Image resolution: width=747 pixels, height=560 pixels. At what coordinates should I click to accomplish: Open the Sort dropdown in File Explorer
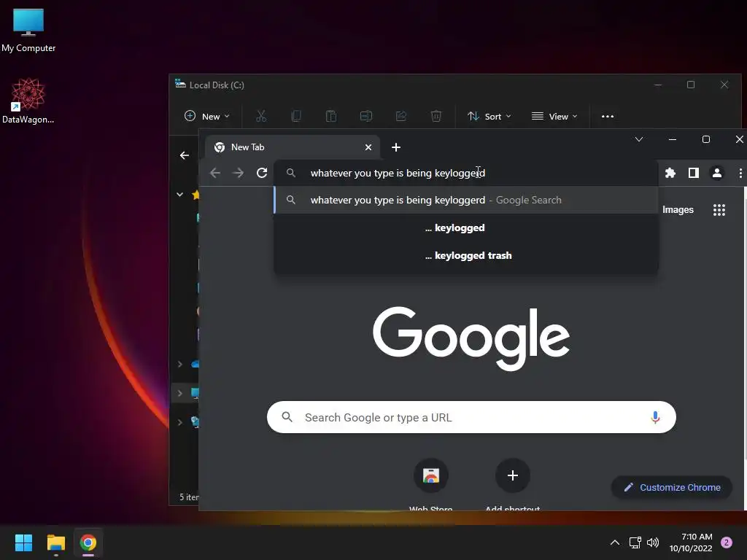coord(489,116)
